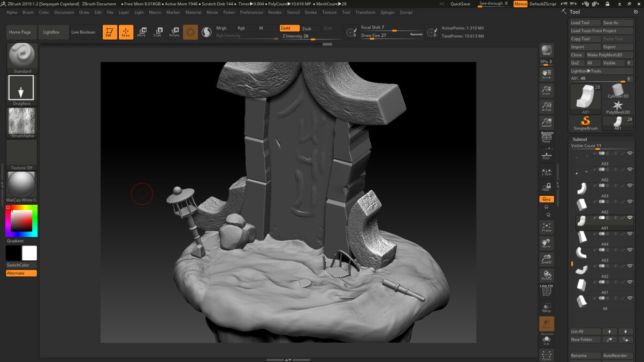The width and height of the screenshot is (644, 362).
Task: Click the Frame icon on the right shelf
Action: (x=546, y=227)
